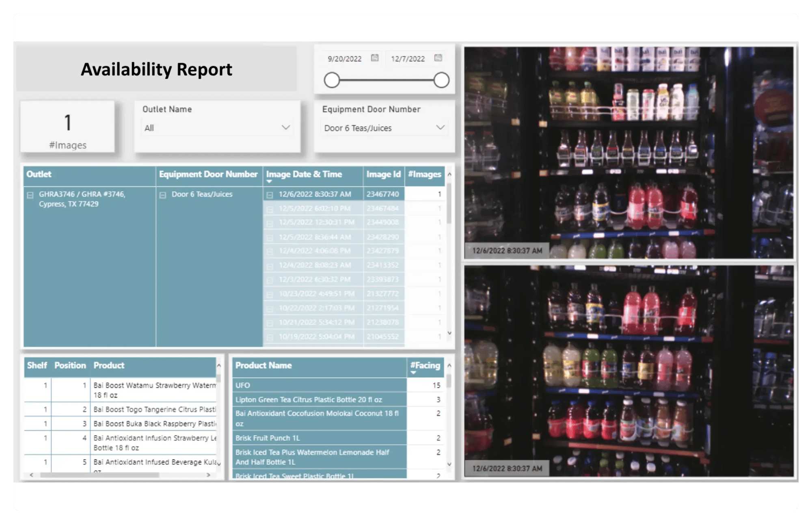Click the collapse box beside Door 6 Teas/Juices
The image size is (812, 524).
click(164, 194)
